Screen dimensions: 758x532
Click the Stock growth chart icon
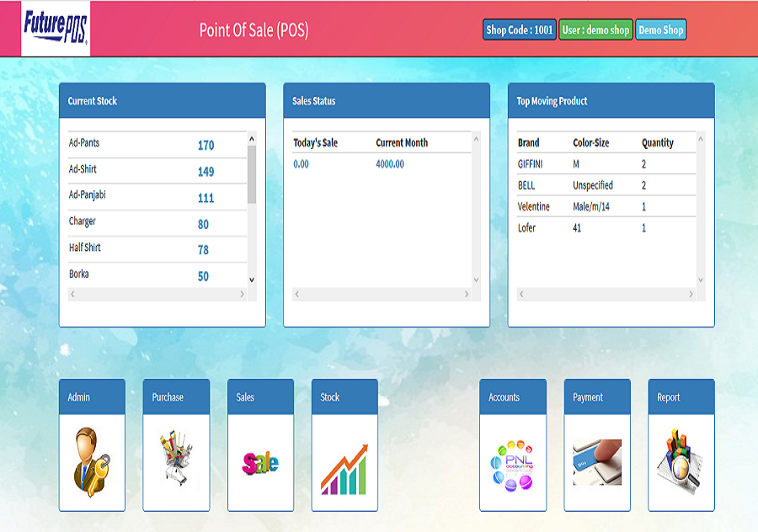[x=344, y=468]
